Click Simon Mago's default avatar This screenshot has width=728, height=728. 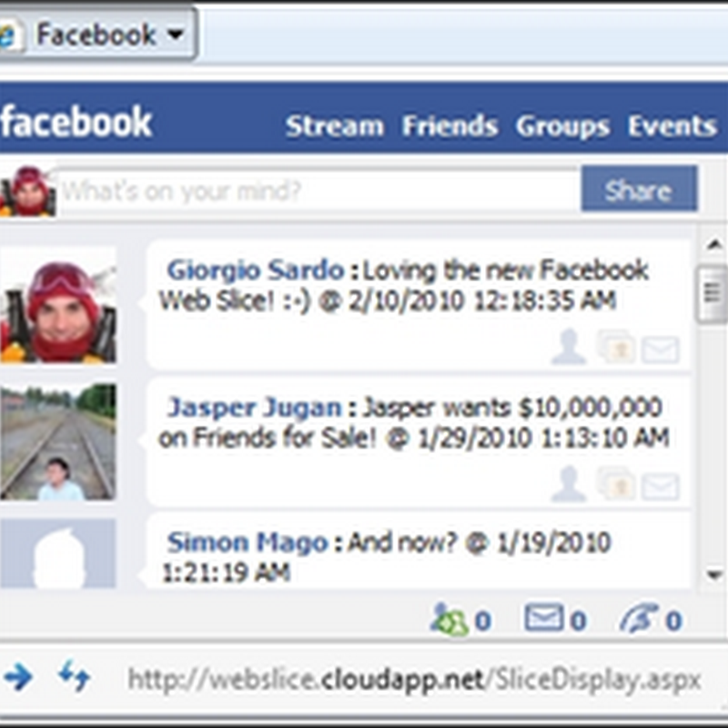coord(58,553)
